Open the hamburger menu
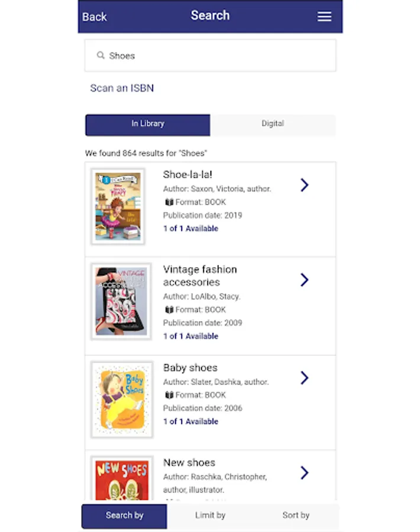 (x=324, y=17)
